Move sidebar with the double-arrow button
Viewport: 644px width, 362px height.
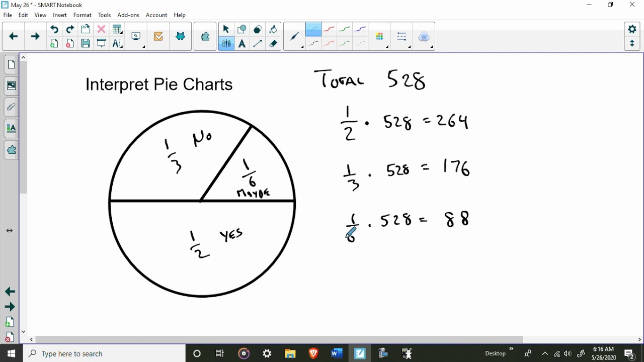coord(10,230)
